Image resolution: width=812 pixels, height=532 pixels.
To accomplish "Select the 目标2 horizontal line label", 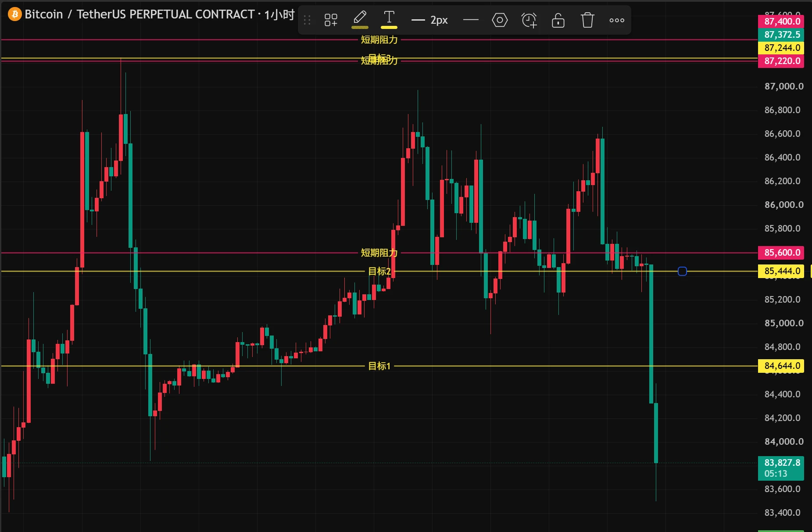I will coord(379,271).
